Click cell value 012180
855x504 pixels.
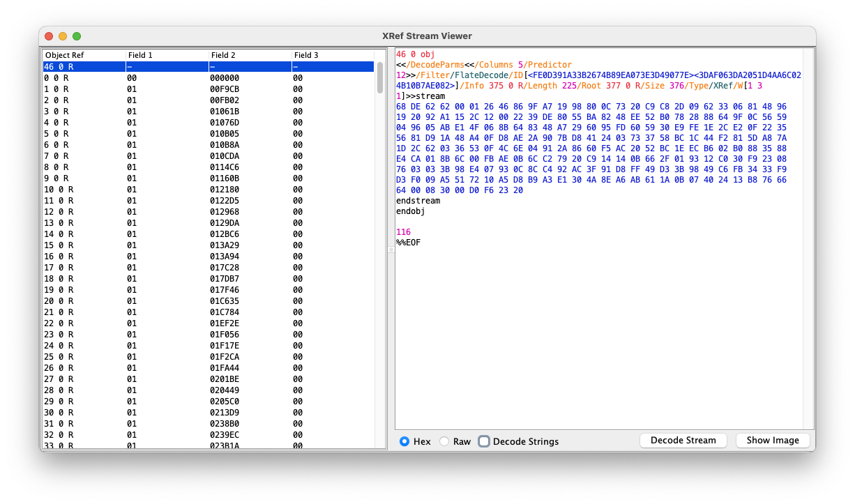pyautogui.click(x=225, y=190)
